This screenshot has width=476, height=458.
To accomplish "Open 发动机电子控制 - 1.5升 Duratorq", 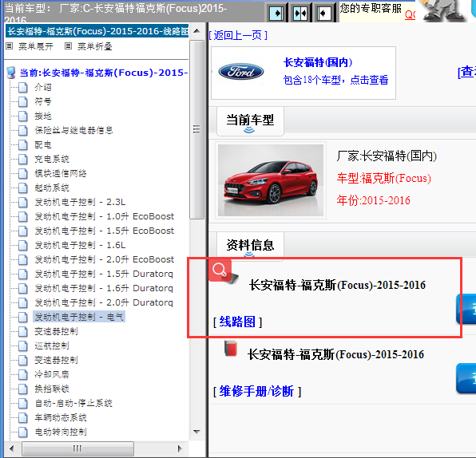I will 104,274.
